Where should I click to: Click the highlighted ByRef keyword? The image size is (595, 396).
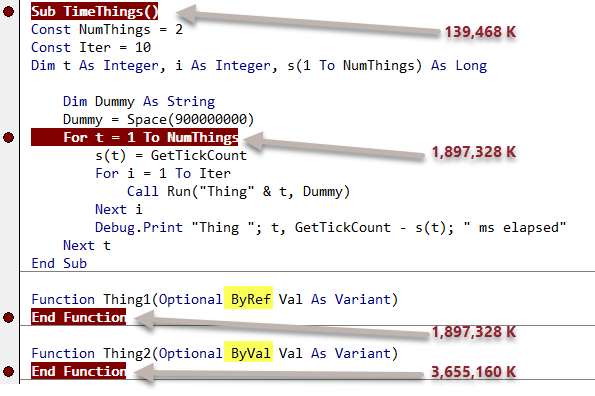pos(249,299)
